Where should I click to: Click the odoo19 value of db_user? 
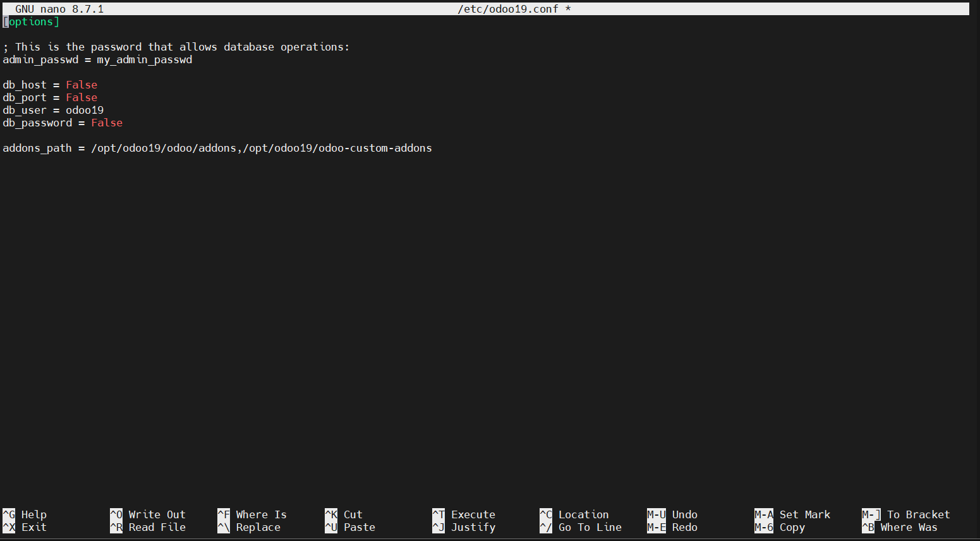pos(85,110)
